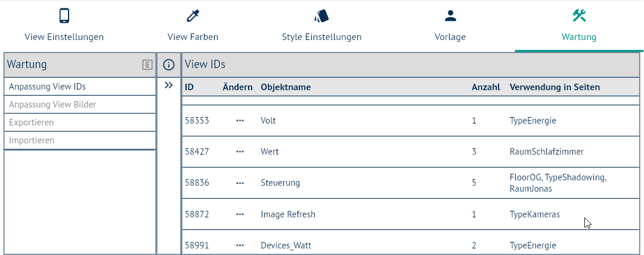This screenshot has width=644, height=255.
Task: Select Anpassung View IDs menu entry
Action: pos(48,87)
